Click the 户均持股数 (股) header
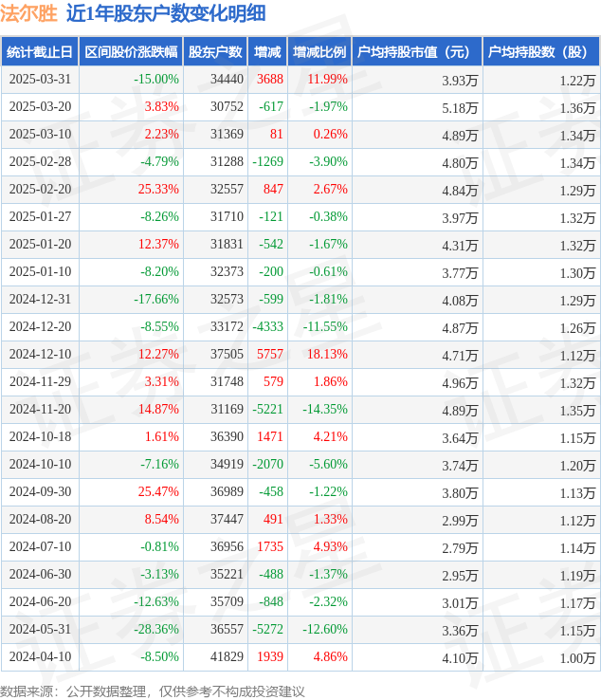Screen dimensions: 601x700 [x=541, y=52]
